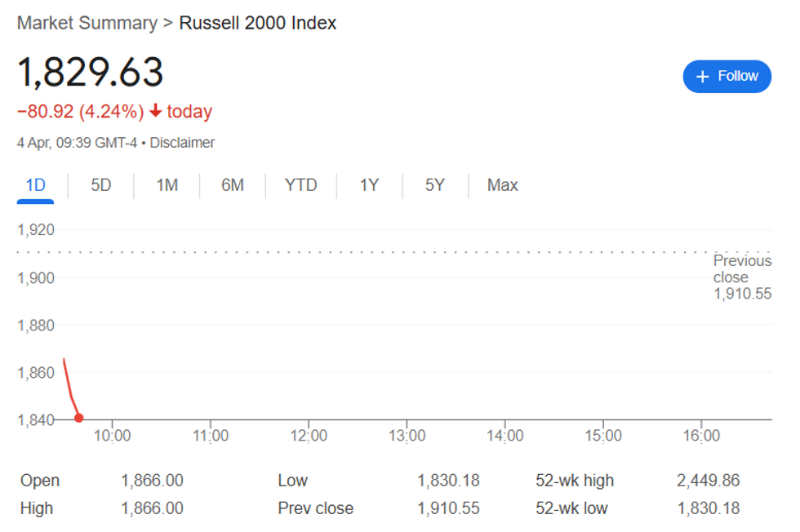Click the Open value 1,866.00

coord(152,481)
